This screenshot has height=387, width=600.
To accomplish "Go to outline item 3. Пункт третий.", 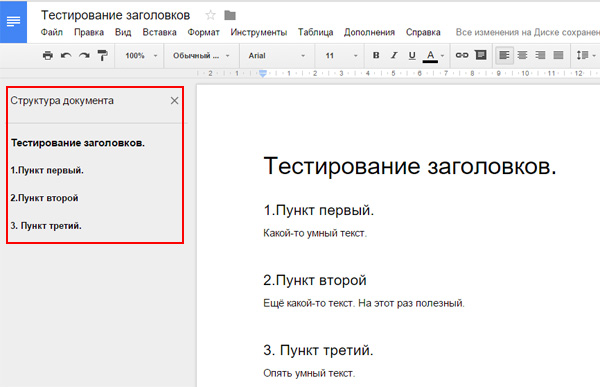I will (46, 226).
